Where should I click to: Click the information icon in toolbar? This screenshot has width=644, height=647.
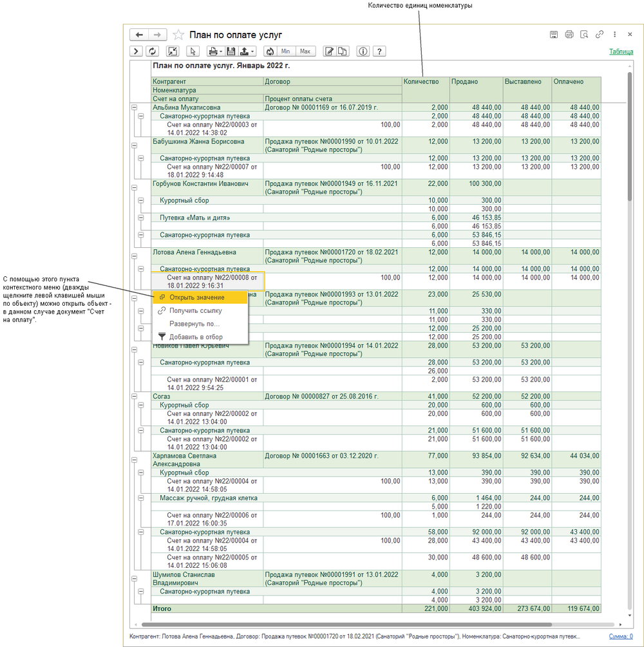(x=363, y=52)
